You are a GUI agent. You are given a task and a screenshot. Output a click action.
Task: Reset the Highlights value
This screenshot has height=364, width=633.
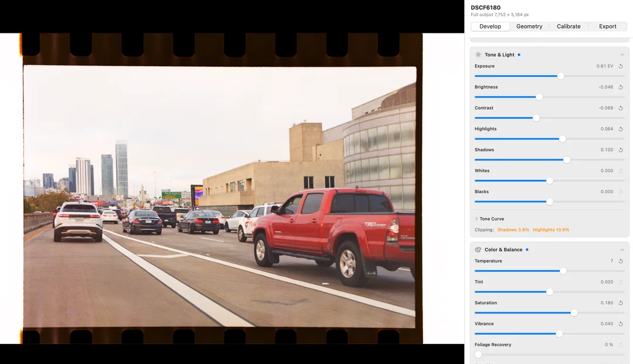click(621, 129)
